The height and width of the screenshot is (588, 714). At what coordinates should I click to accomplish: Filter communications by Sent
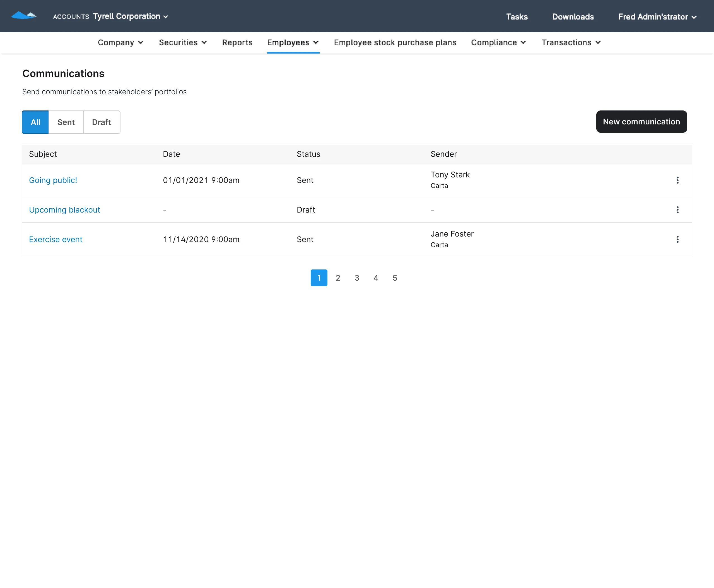(66, 122)
